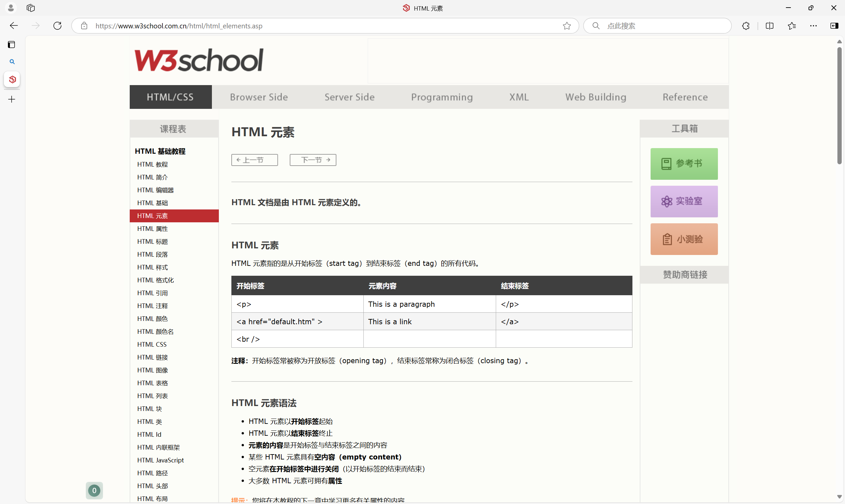
Task: Open the green 参考书 tile
Action: (x=684, y=164)
